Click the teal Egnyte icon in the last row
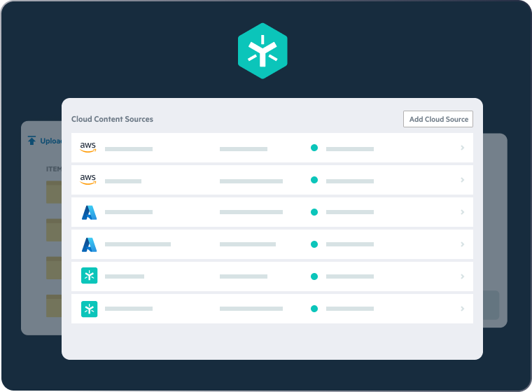 [89, 309]
